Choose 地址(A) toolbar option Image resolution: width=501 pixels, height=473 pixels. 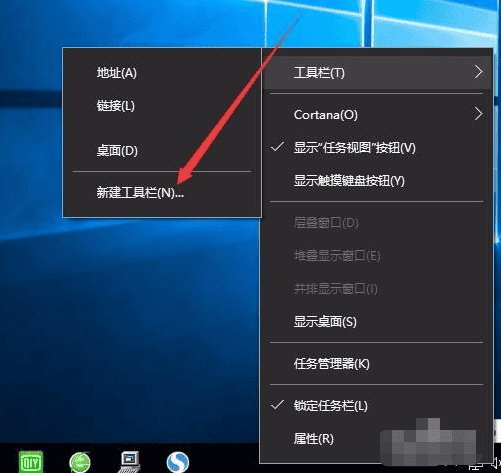(162, 73)
